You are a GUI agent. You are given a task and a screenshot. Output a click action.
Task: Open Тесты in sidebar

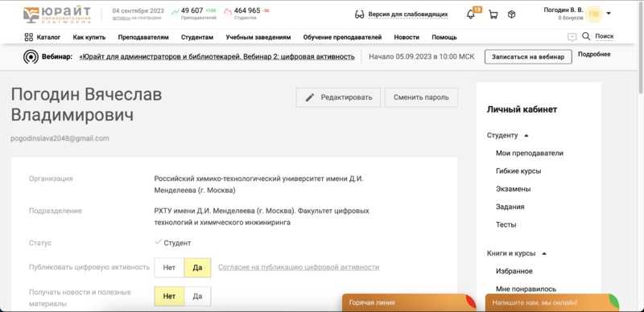tap(506, 225)
